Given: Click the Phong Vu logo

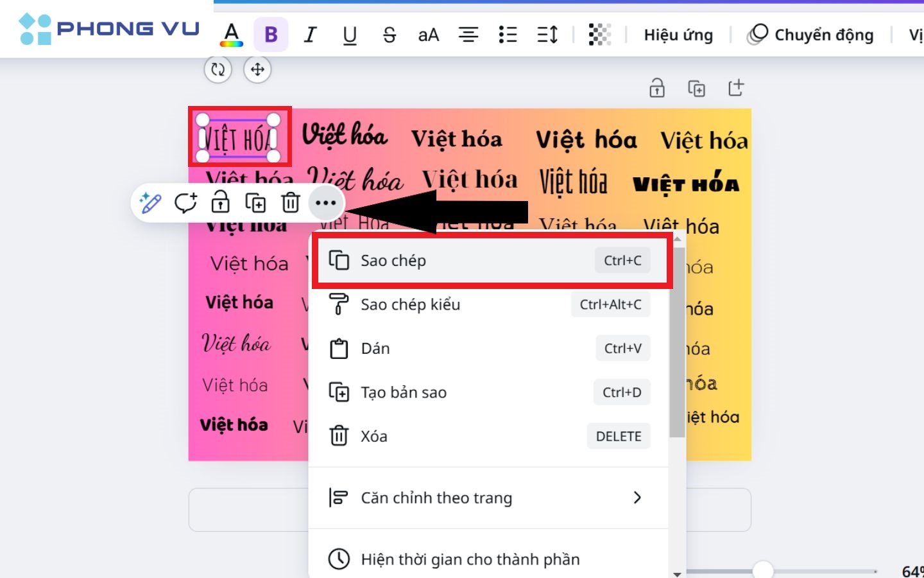Looking at the screenshot, I should tap(108, 29).
